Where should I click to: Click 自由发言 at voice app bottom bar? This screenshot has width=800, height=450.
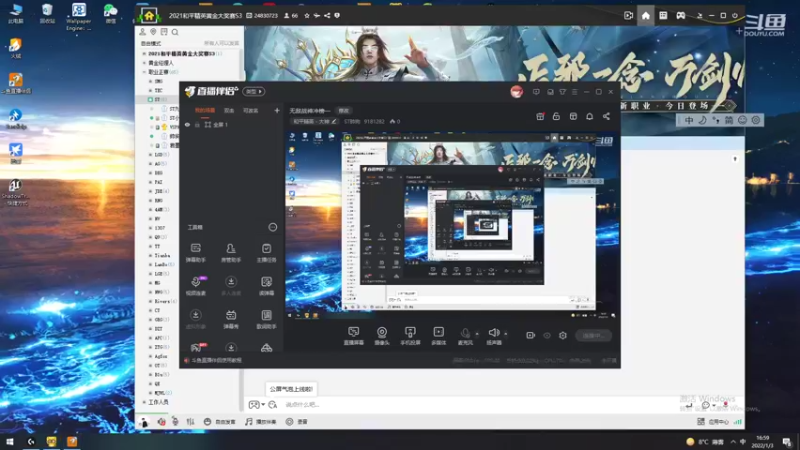pos(220,422)
